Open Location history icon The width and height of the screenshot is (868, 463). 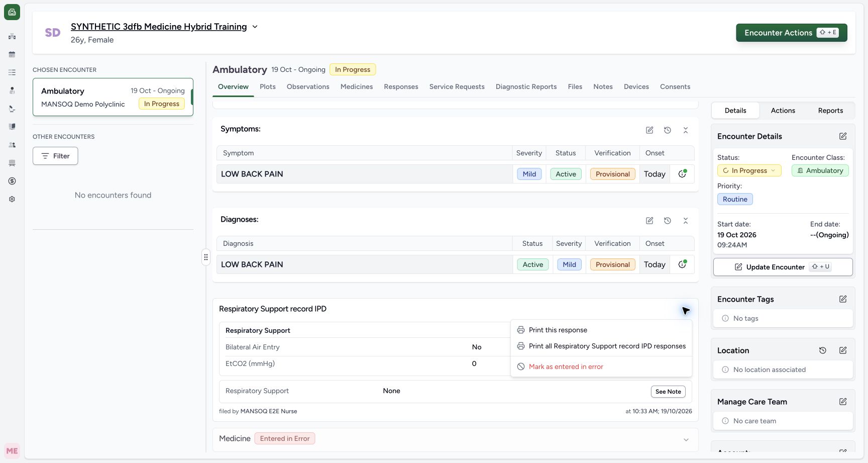point(823,350)
